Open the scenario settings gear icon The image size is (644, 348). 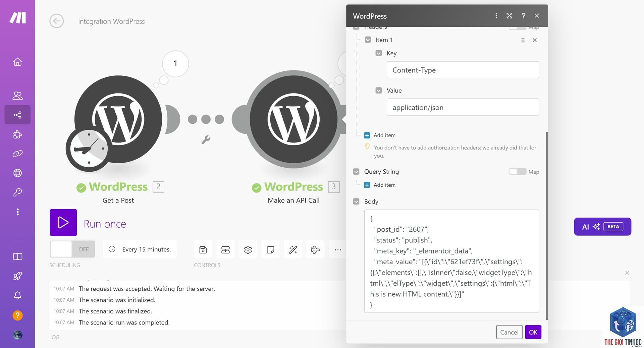click(x=248, y=249)
